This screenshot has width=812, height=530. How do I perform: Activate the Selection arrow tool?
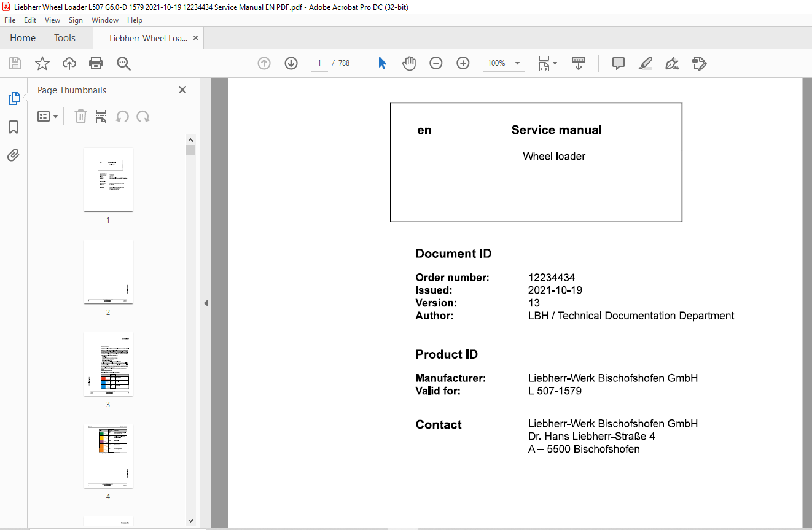pyautogui.click(x=382, y=63)
